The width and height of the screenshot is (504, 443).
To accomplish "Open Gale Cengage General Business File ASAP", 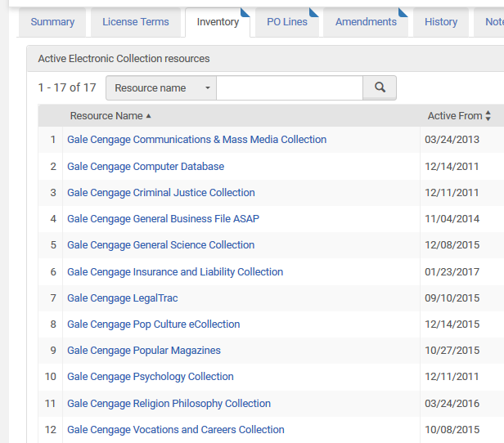I will click(x=163, y=219).
